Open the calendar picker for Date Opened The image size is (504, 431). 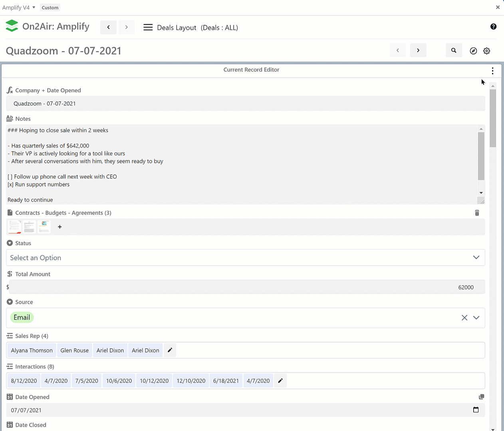click(476, 410)
